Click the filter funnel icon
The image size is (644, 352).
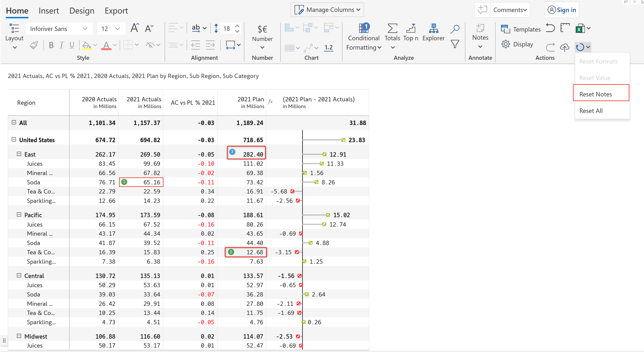click(x=455, y=44)
